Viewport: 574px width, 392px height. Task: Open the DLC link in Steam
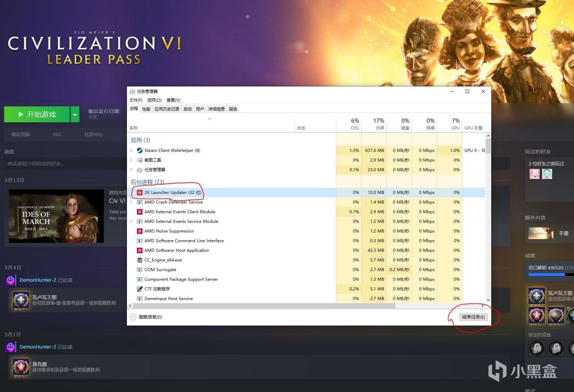pyautogui.click(x=57, y=134)
